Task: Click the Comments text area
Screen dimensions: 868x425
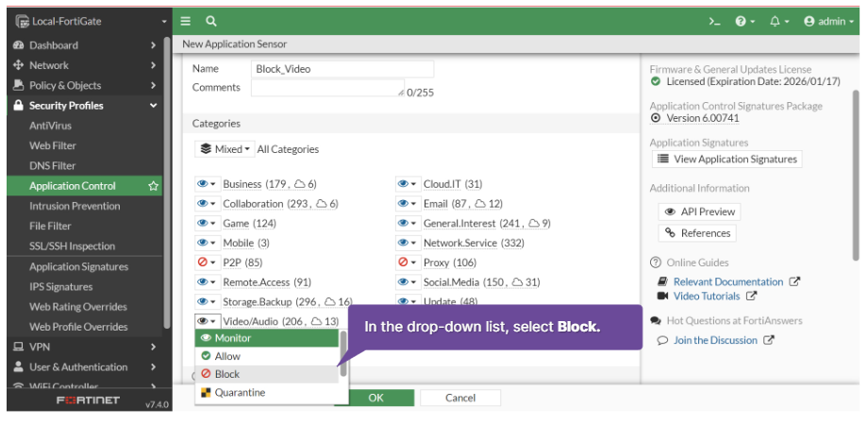Action: tap(327, 88)
